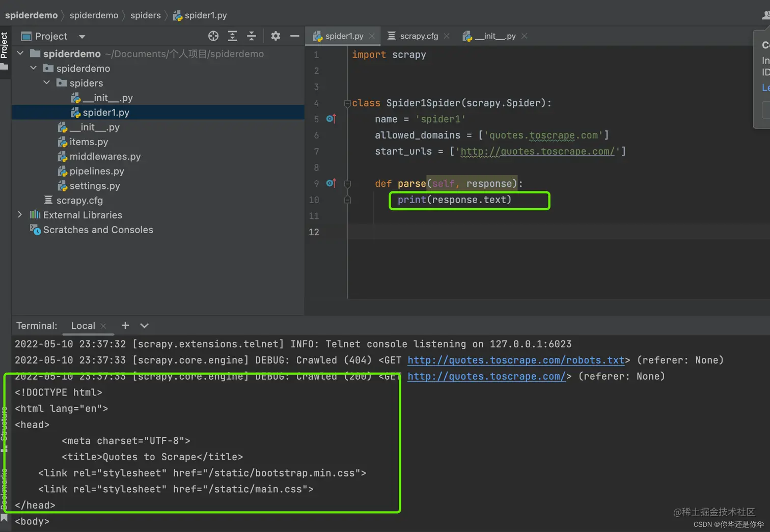Expand External Libraries node
The width and height of the screenshot is (770, 532).
20,214
